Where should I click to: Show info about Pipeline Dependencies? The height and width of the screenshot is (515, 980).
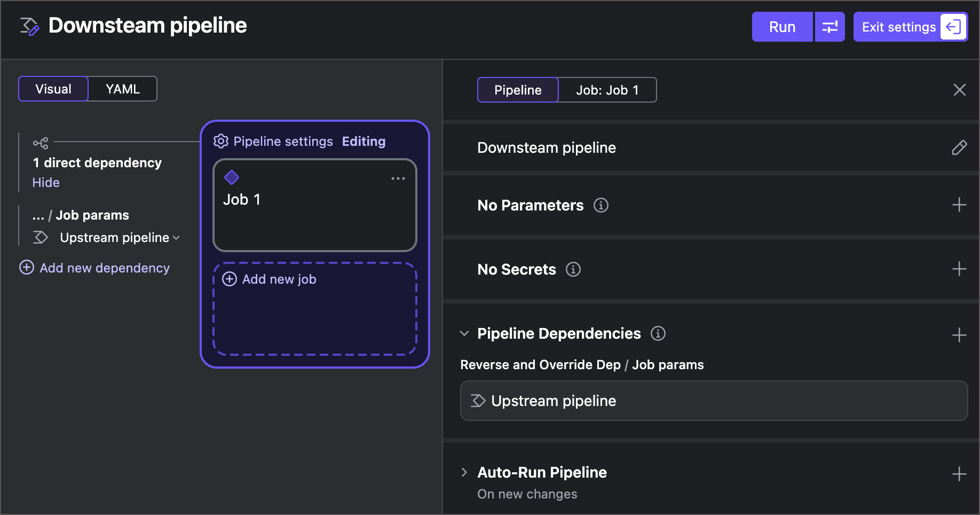[x=658, y=333]
